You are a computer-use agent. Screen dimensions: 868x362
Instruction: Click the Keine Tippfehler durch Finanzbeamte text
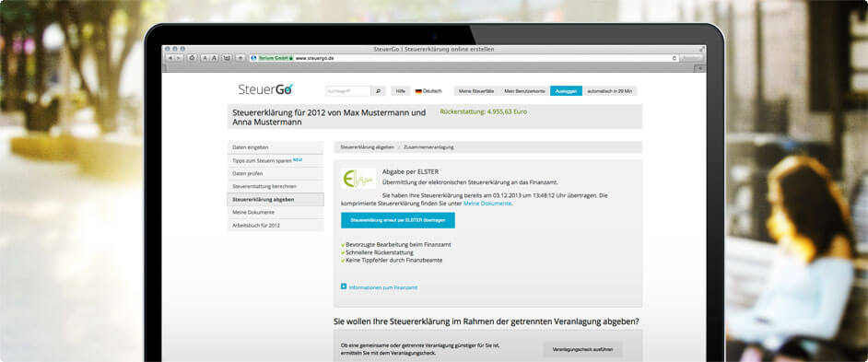pyautogui.click(x=393, y=260)
